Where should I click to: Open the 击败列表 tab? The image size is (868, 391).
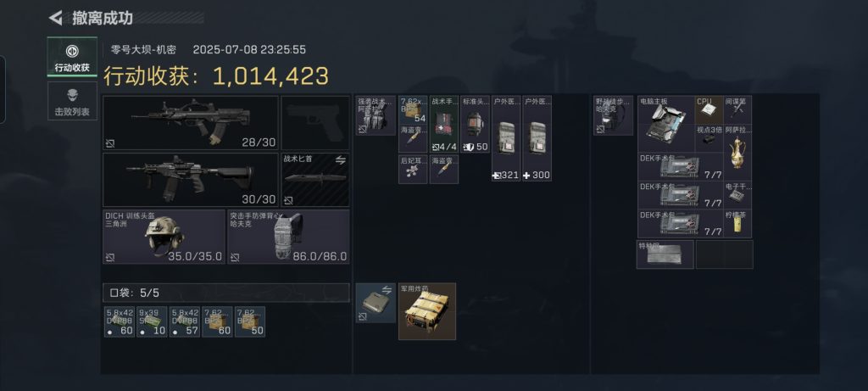[72, 101]
